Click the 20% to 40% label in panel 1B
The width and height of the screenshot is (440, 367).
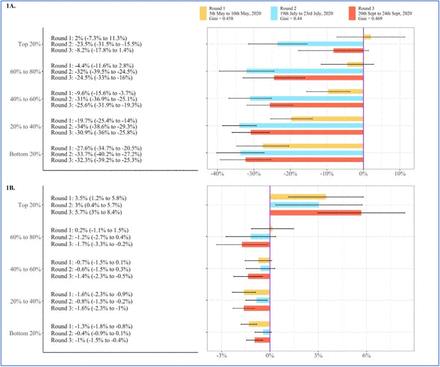(25, 301)
